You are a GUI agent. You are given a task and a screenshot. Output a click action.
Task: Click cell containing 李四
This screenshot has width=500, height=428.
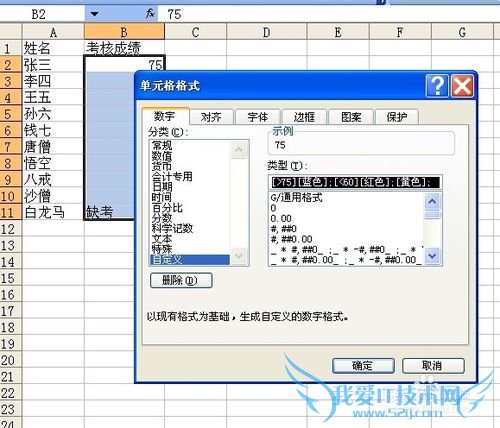[53, 81]
